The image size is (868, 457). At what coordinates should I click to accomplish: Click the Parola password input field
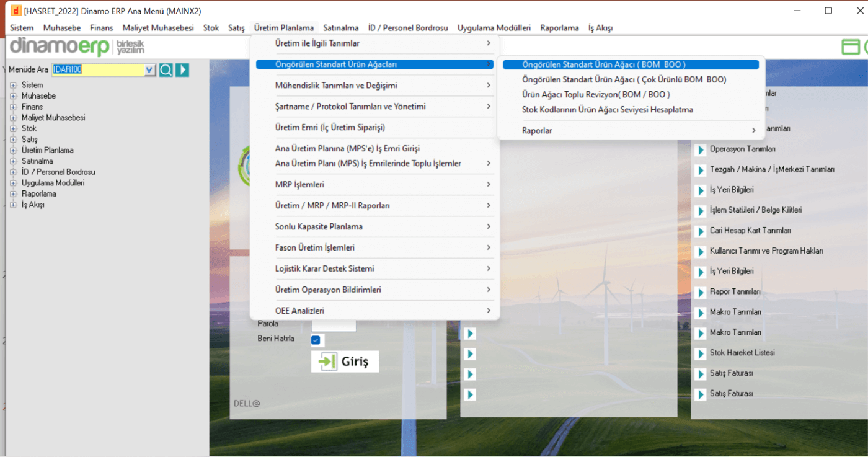pyautogui.click(x=334, y=325)
